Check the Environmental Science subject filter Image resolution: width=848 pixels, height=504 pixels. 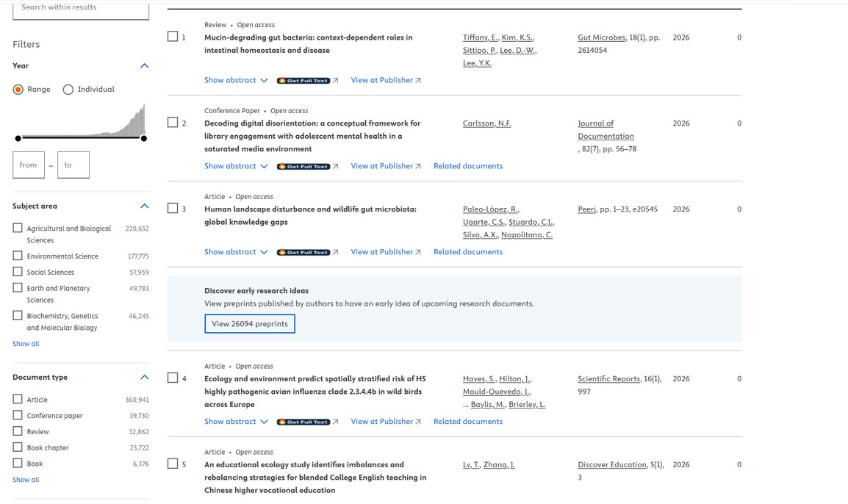(18, 256)
